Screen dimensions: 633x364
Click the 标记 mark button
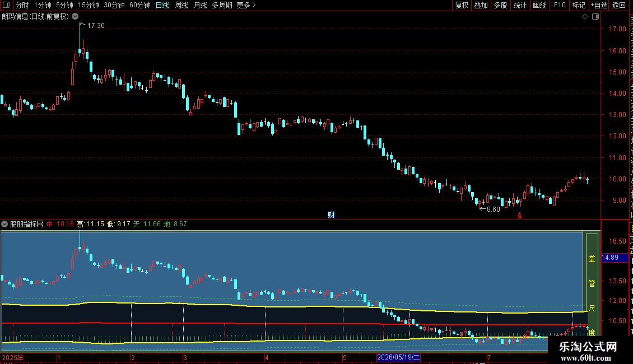click(579, 5)
